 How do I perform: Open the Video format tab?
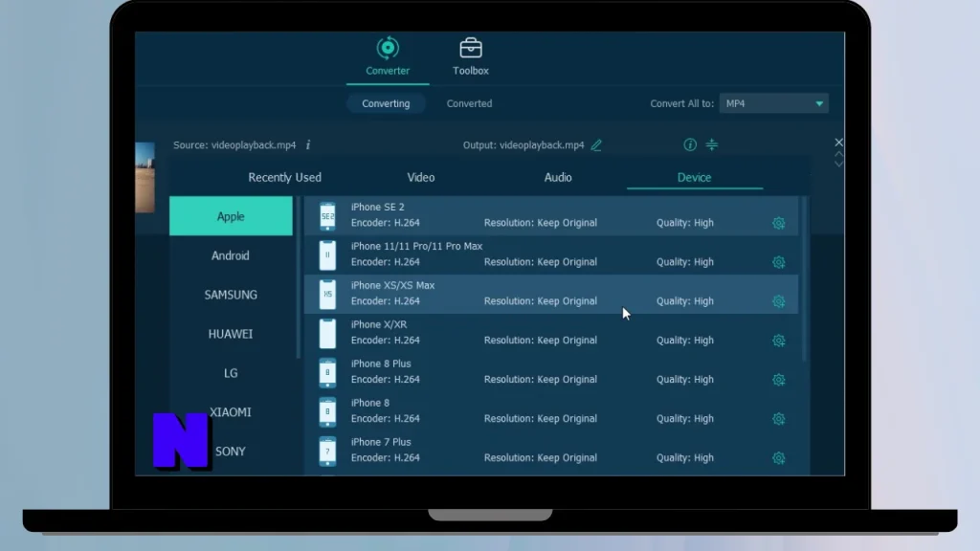pyautogui.click(x=421, y=177)
